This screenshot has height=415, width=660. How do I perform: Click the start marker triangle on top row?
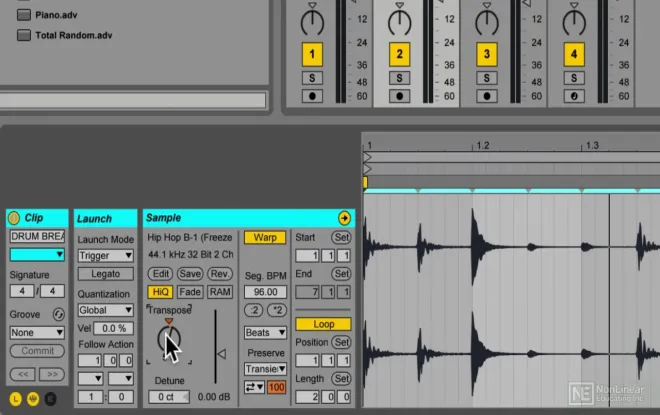pyautogui.click(x=367, y=157)
